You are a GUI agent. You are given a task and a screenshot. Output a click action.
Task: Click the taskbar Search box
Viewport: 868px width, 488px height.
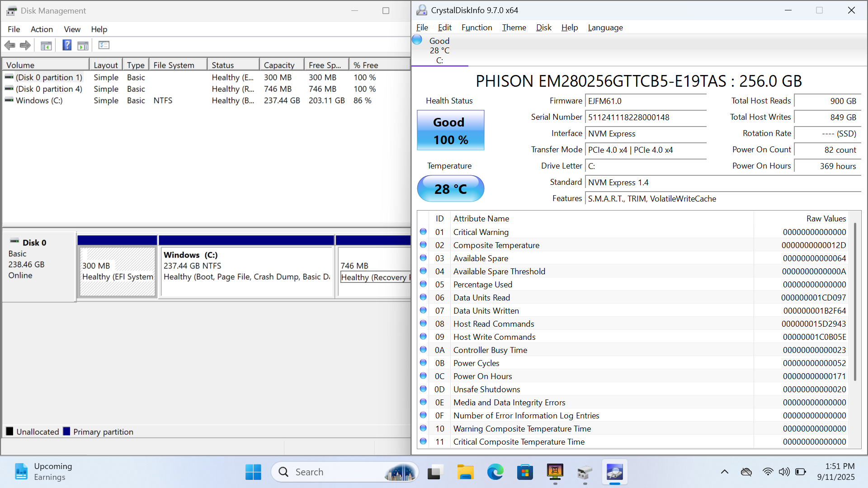coord(344,472)
